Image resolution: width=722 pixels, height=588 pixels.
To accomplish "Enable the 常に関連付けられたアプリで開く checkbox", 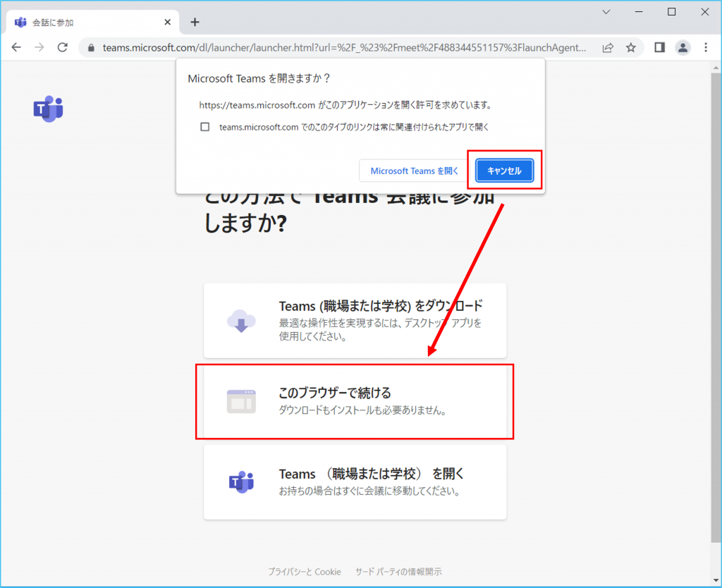I will pos(204,126).
